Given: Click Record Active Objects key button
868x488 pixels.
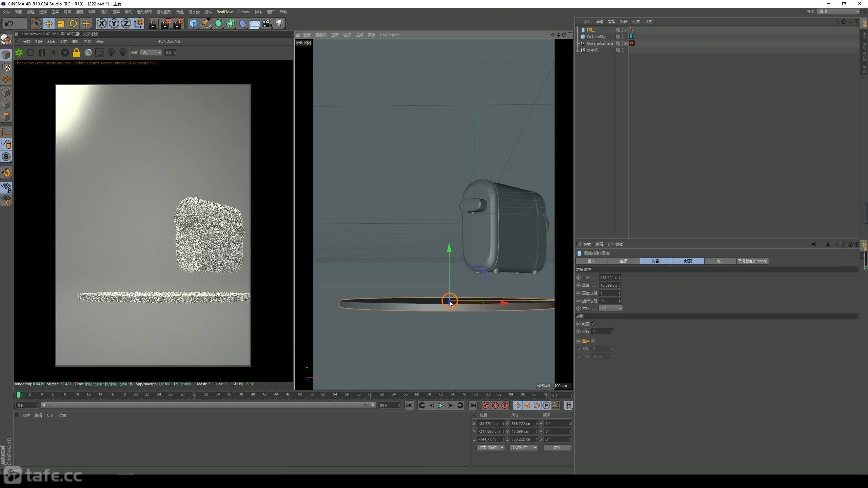Looking at the screenshot, I should coord(486,405).
